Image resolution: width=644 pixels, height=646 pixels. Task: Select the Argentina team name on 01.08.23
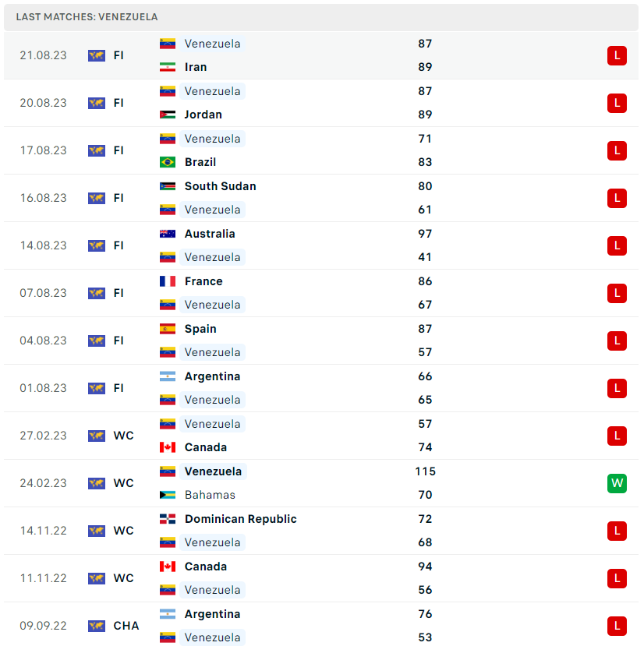(212, 376)
